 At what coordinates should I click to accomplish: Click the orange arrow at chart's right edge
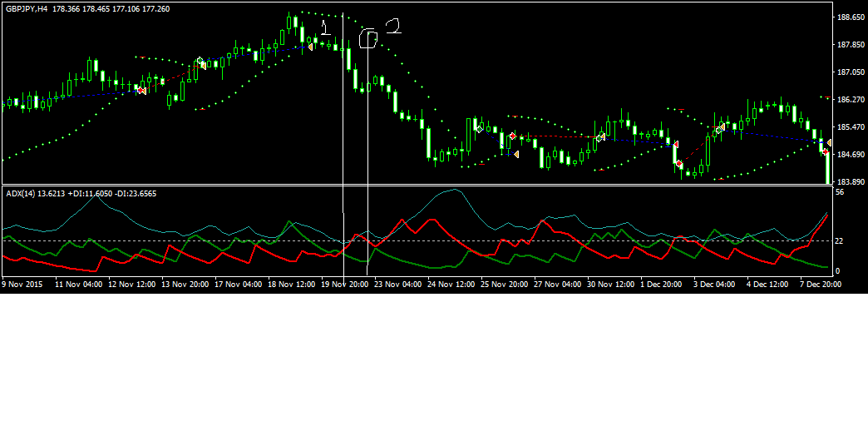click(x=829, y=143)
